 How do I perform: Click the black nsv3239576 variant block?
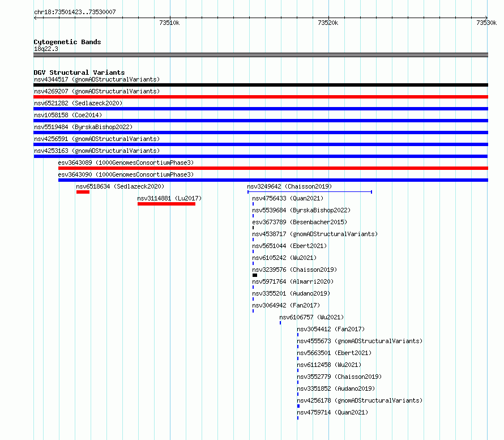coord(255,275)
